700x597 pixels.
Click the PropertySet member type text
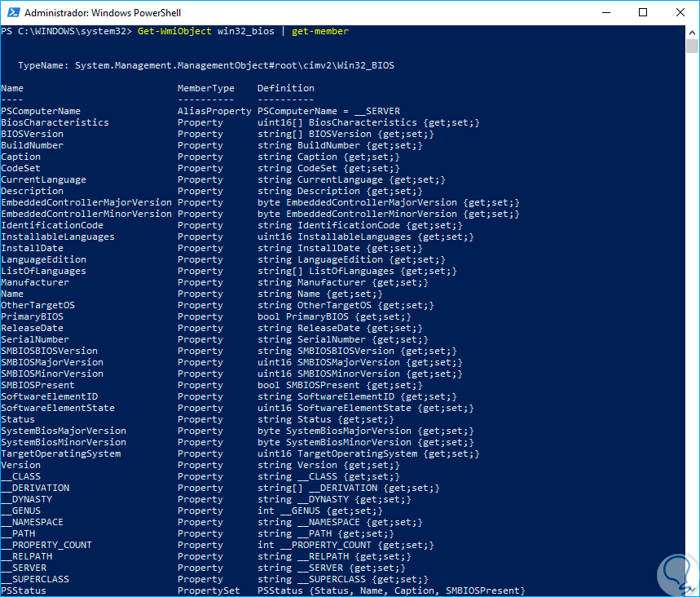pos(209,590)
